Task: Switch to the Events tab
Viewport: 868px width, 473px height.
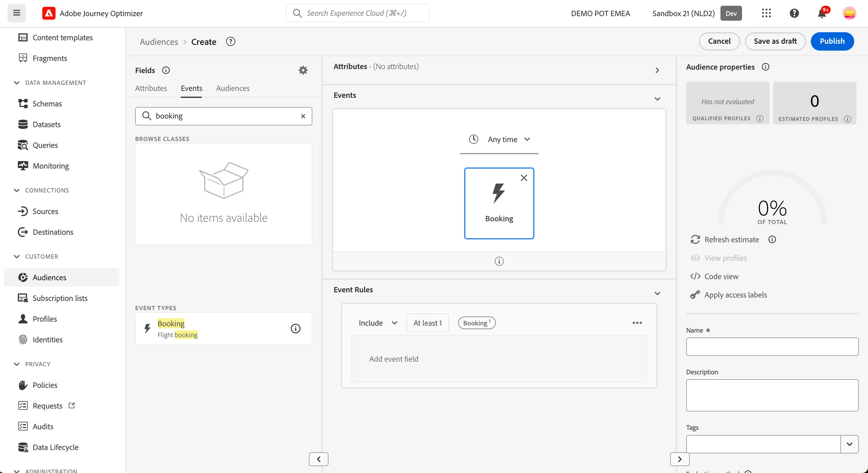Action: (x=191, y=88)
